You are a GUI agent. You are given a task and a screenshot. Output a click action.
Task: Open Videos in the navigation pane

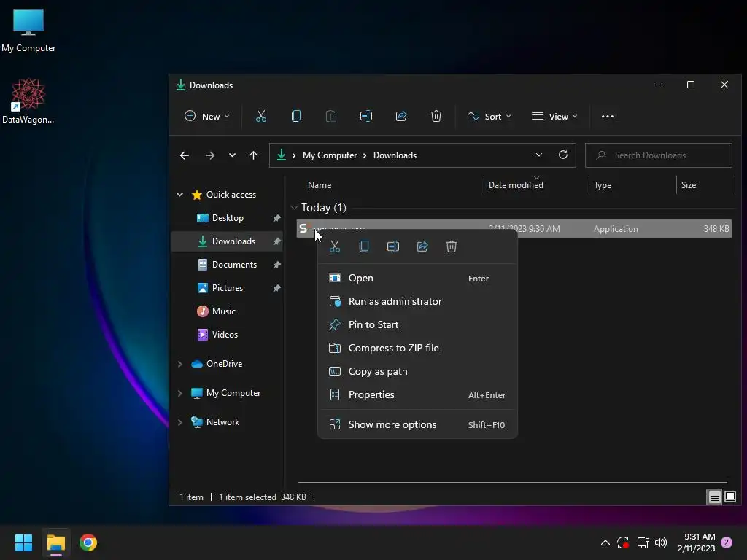click(228, 335)
